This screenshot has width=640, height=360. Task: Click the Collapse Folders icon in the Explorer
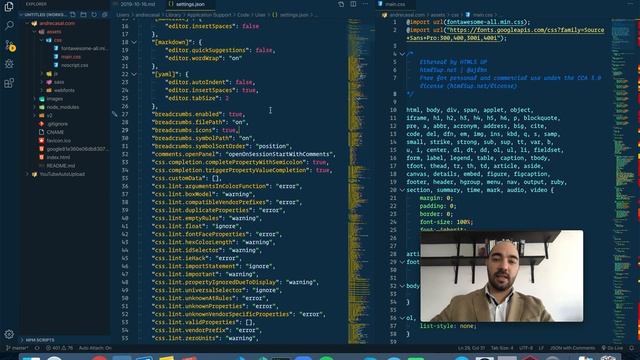point(104,14)
